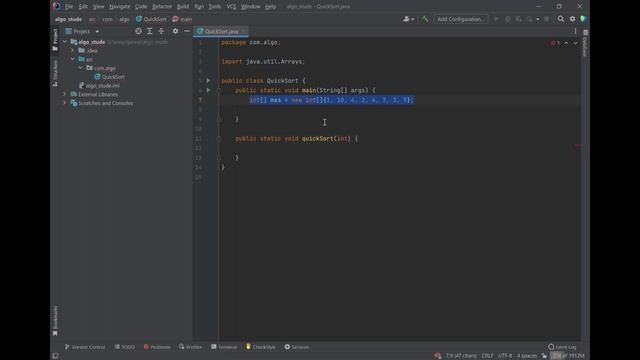Click greyed Run arrow in toolbar
This screenshot has height=360, width=640.
[496, 19]
